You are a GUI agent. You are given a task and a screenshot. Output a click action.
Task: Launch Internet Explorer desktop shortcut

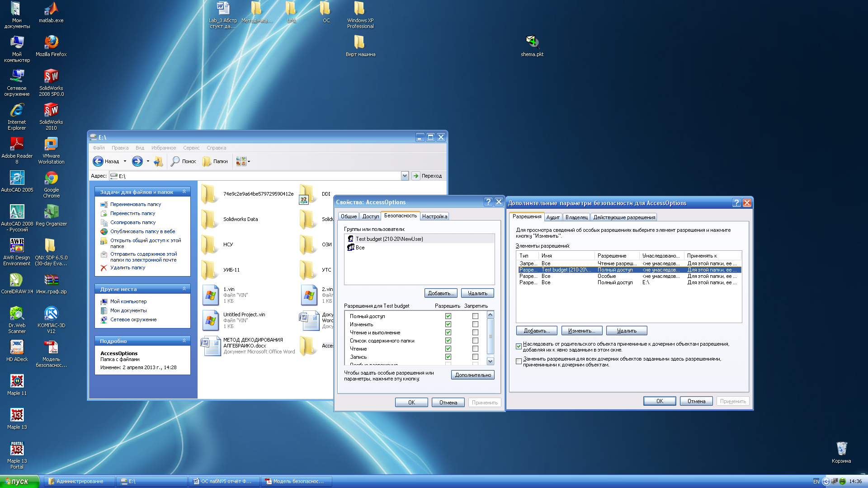(x=17, y=117)
